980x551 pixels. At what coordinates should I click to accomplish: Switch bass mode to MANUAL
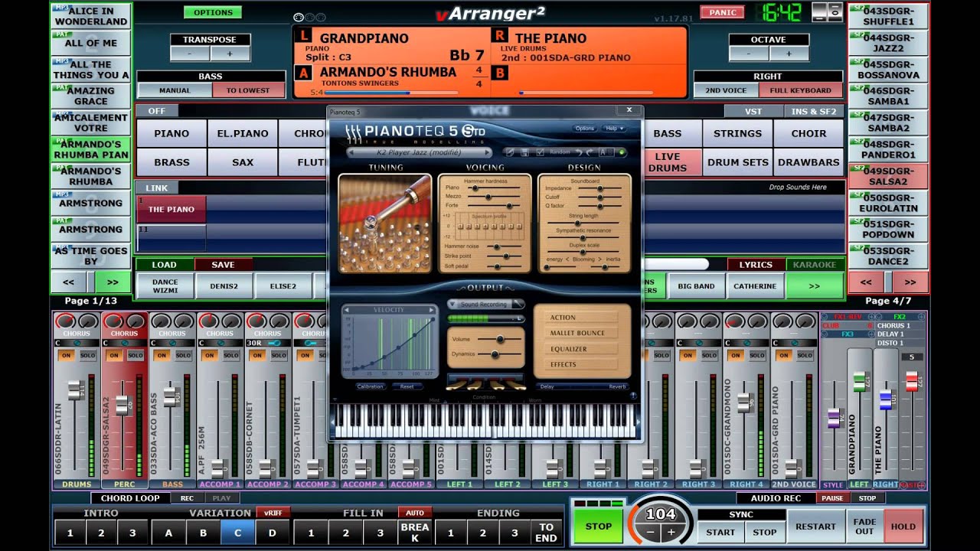[175, 90]
